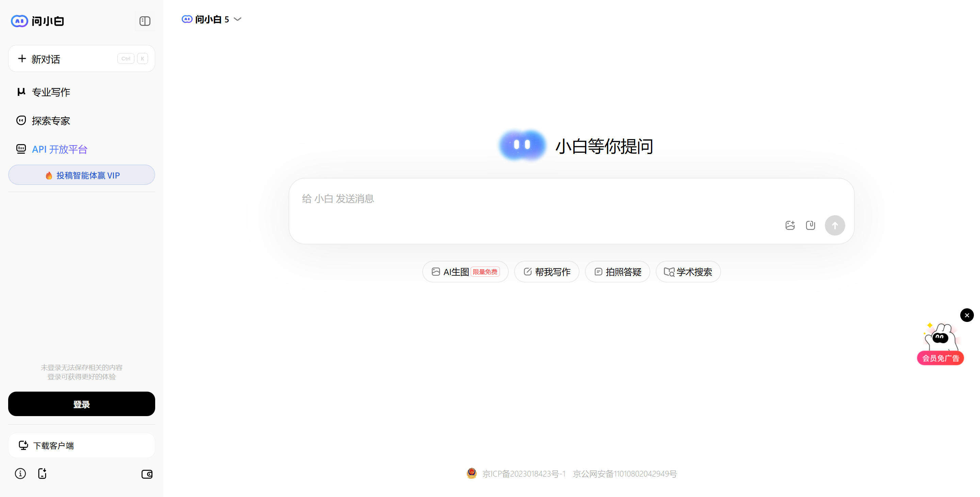This screenshot has height=497, width=980.
Task: Click 会员免广告 mascot badge
Action: point(941,358)
